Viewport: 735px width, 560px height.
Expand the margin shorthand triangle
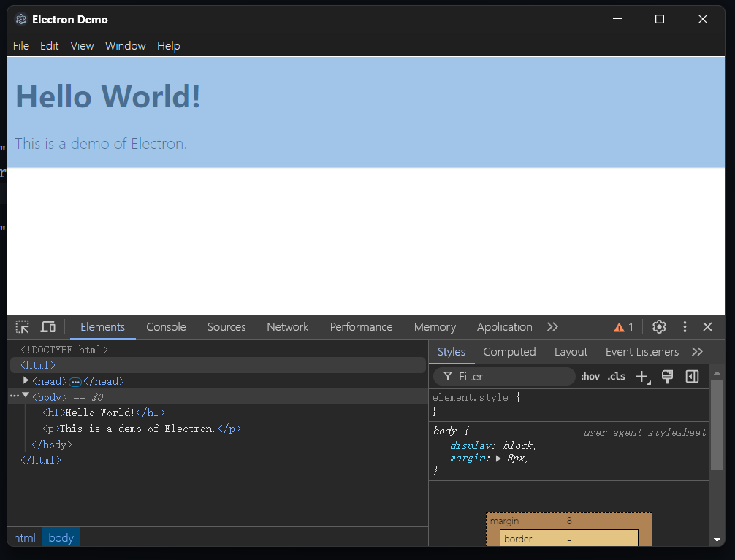(x=498, y=459)
